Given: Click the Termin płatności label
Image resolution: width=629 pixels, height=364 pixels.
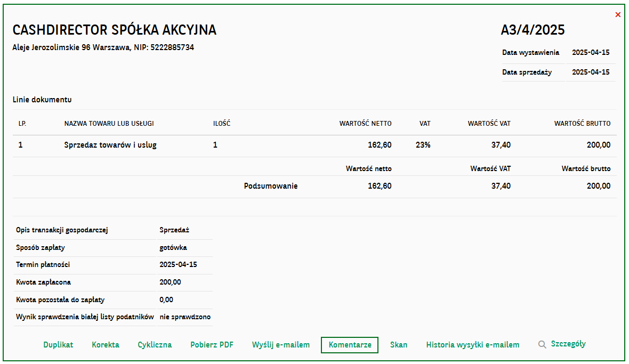Looking at the screenshot, I should click(x=43, y=264).
